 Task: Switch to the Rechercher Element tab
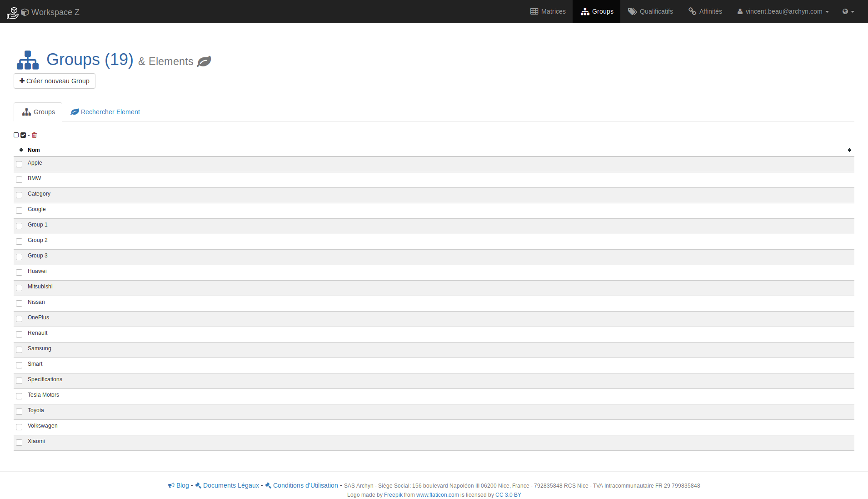coord(105,112)
